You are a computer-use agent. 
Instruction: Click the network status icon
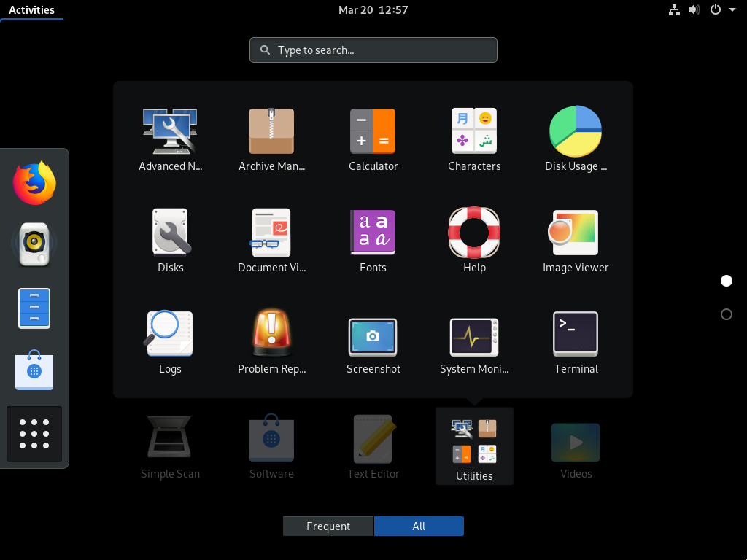pyautogui.click(x=674, y=10)
